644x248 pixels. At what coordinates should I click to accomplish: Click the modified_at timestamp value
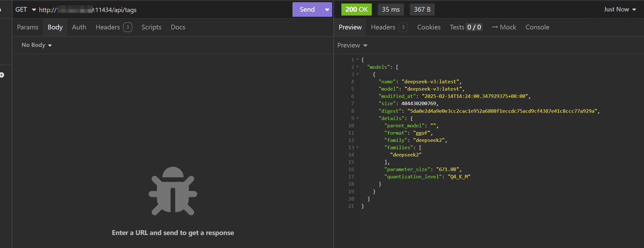pos(475,96)
